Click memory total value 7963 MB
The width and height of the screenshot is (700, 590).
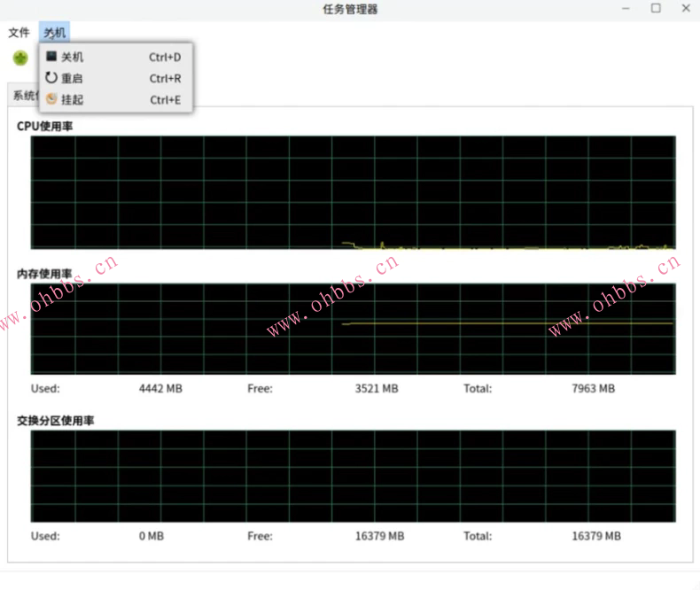coord(594,389)
